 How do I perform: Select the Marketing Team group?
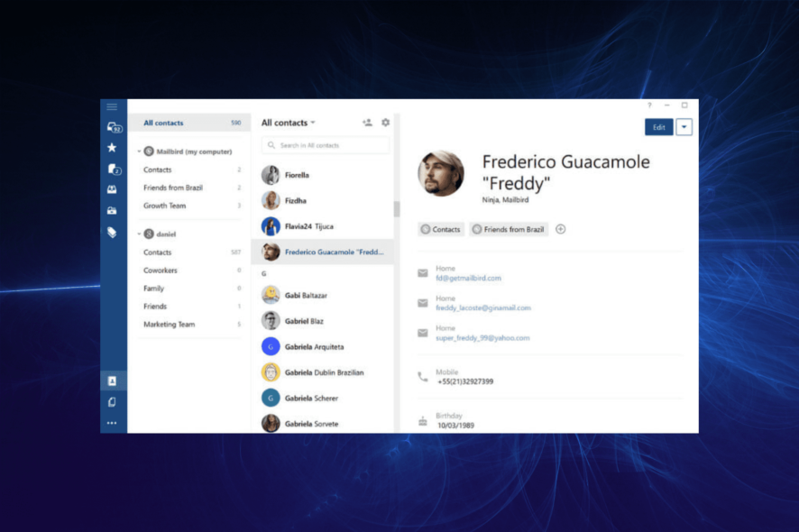click(x=189, y=324)
